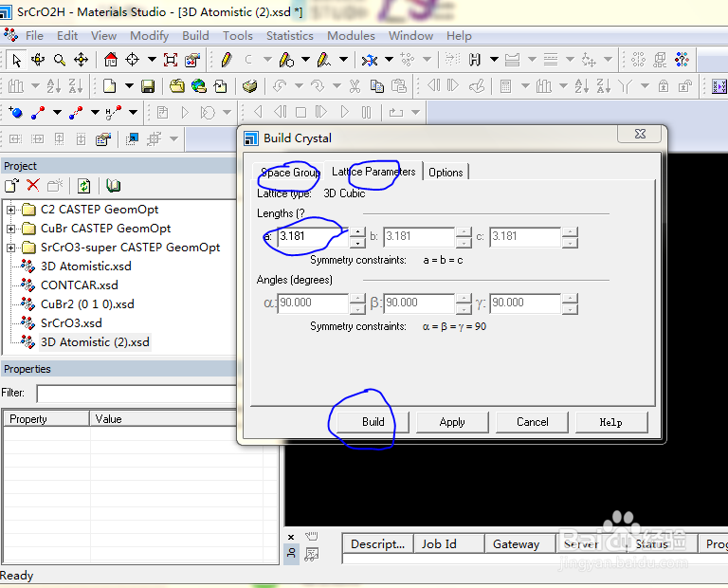Select CONTCAR.xsd in project tree
Viewport: 728px width, 588px height.
(x=80, y=285)
